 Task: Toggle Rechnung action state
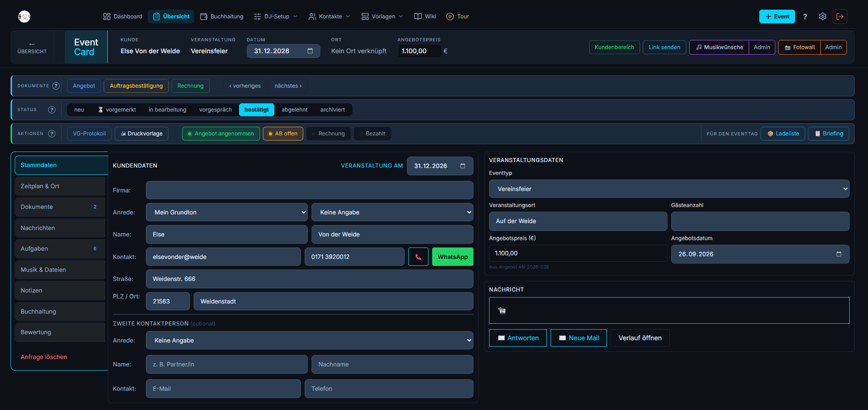click(x=328, y=134)
